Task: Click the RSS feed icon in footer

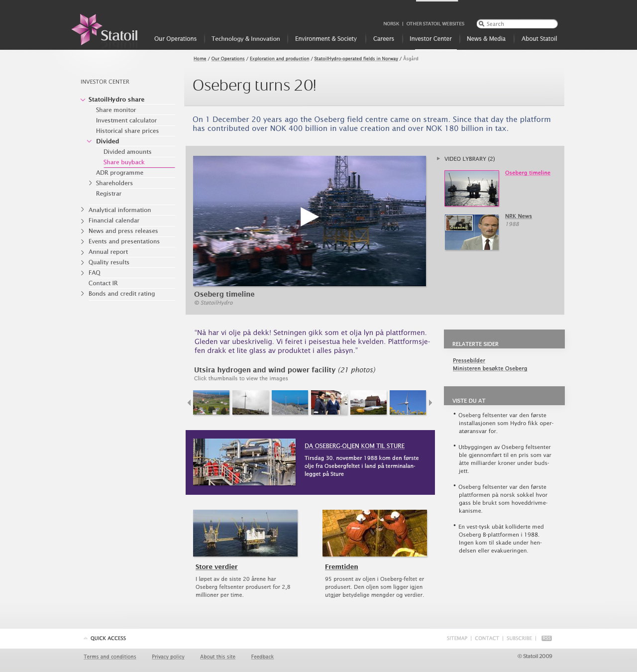Action: click(x=546, y=638)
